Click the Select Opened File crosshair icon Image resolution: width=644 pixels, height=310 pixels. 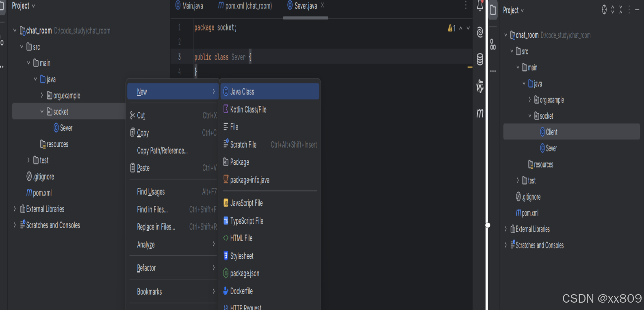[x=604, y=10]
